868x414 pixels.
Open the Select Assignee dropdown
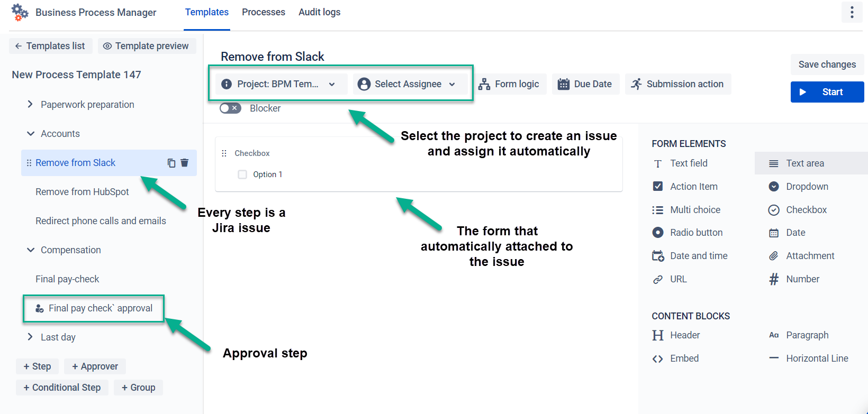point(410,84)
